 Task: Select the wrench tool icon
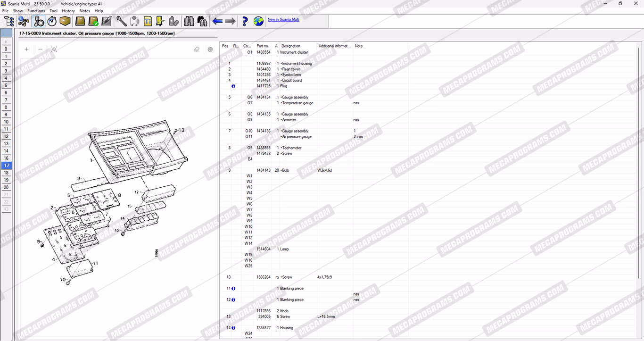pyautogui.click(x=121, y=21)
